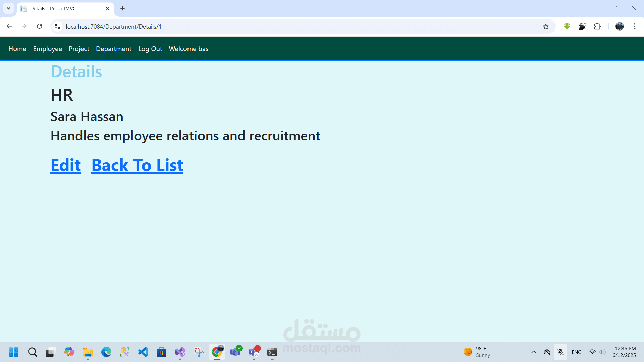The width and height of the screenshot is (644, 362).
Task: Navigate to Department in the navbar
Action: point(113,49)
